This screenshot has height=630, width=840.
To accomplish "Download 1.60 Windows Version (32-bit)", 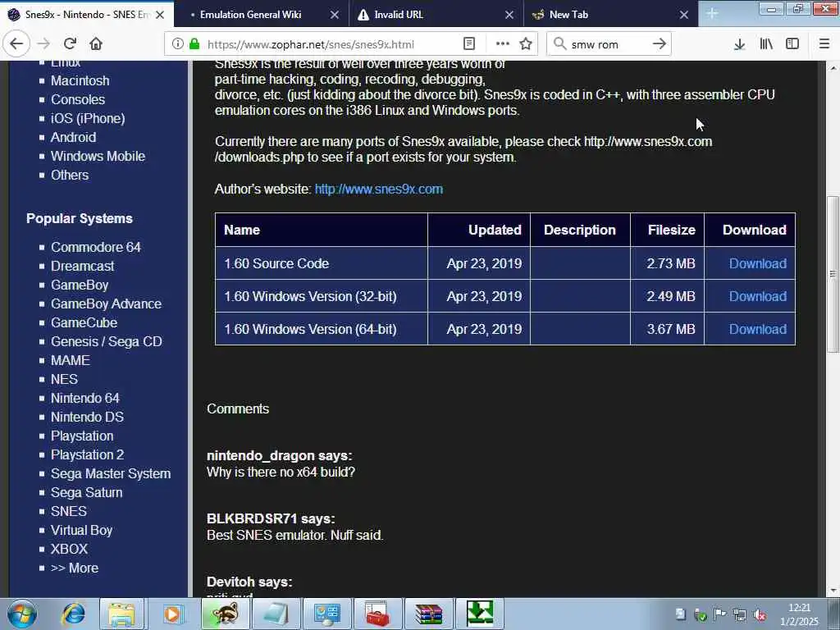I will pos(757,296).
